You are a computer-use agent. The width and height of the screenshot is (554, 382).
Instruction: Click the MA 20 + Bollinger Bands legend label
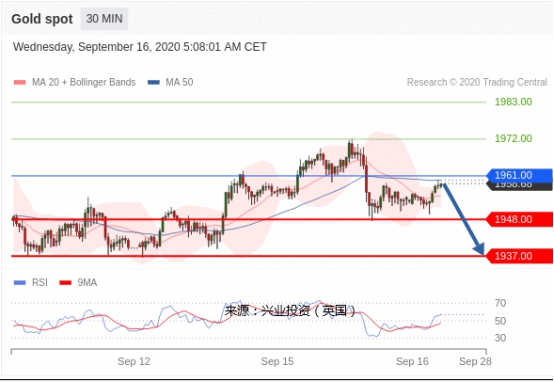84,82
